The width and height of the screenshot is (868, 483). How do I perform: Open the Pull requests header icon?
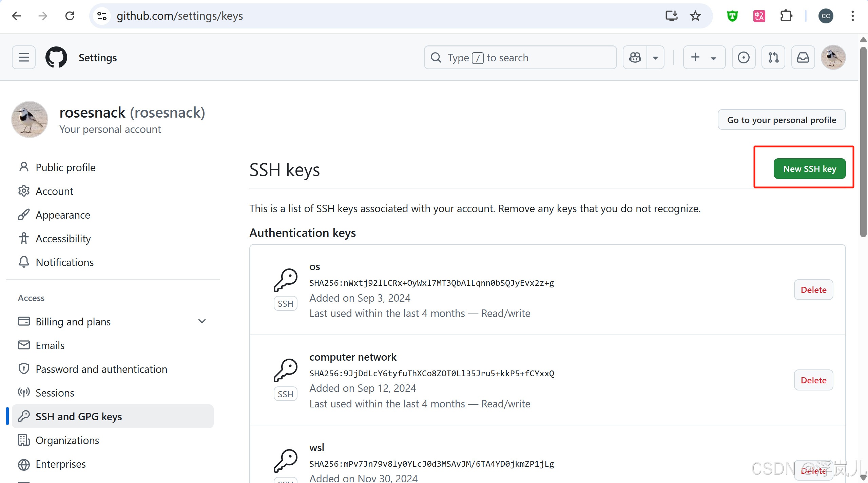coord(773,58)
